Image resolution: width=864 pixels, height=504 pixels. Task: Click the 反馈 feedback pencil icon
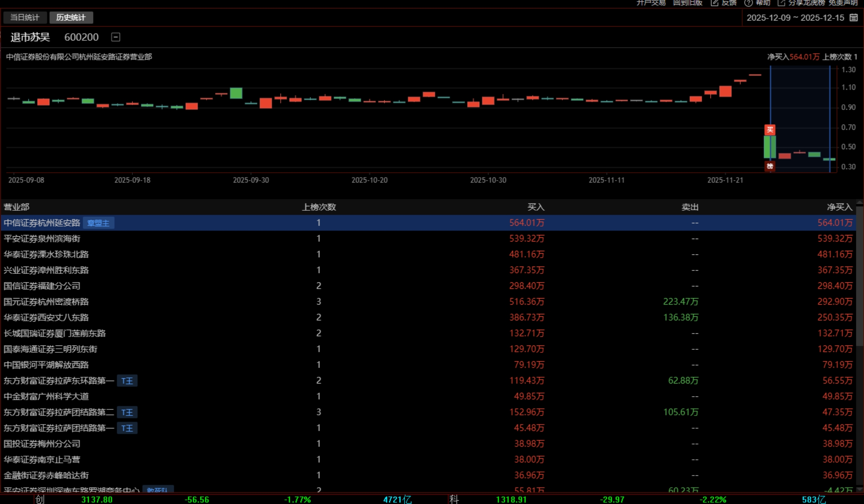(x=715, y=3)
